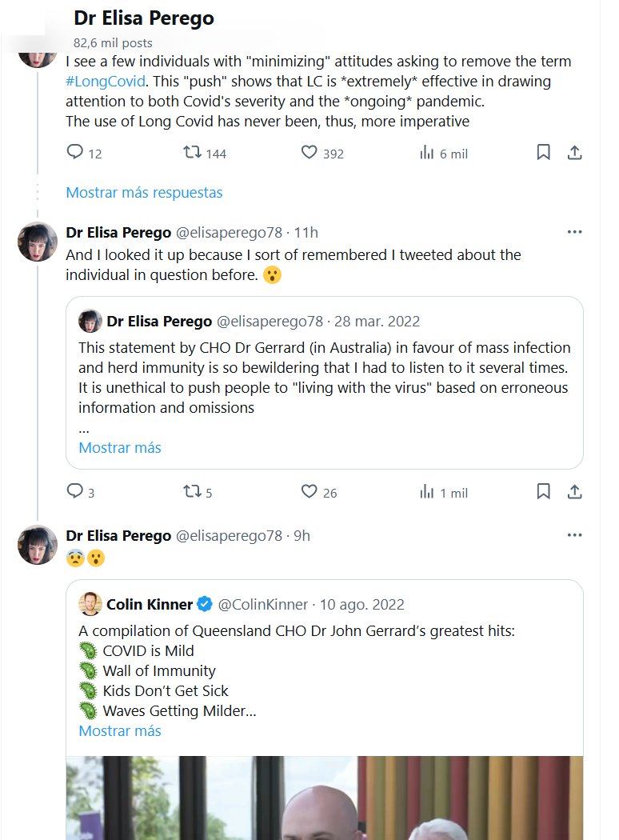Like the tweet with 26 likes

pos(309,491)
